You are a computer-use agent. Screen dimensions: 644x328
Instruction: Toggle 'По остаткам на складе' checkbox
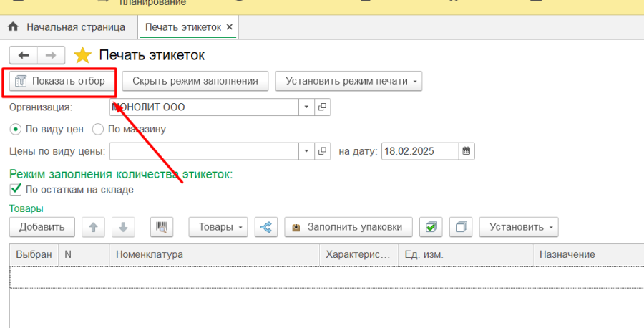click(16, 190)
